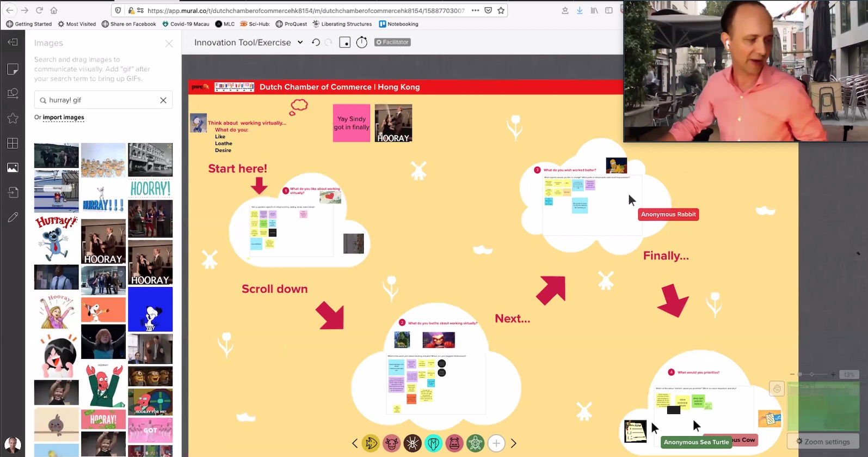The height and width of the screenshot is (457, 868).
Task: Open the Liberating Structures bookmark
Action: pos(342,24)
